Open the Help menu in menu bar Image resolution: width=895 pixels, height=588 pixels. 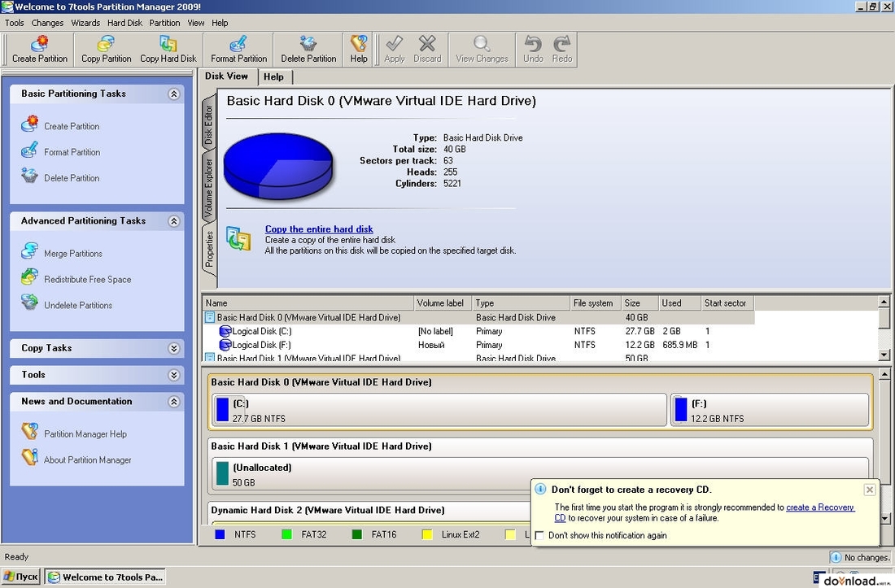coord(220,23)
